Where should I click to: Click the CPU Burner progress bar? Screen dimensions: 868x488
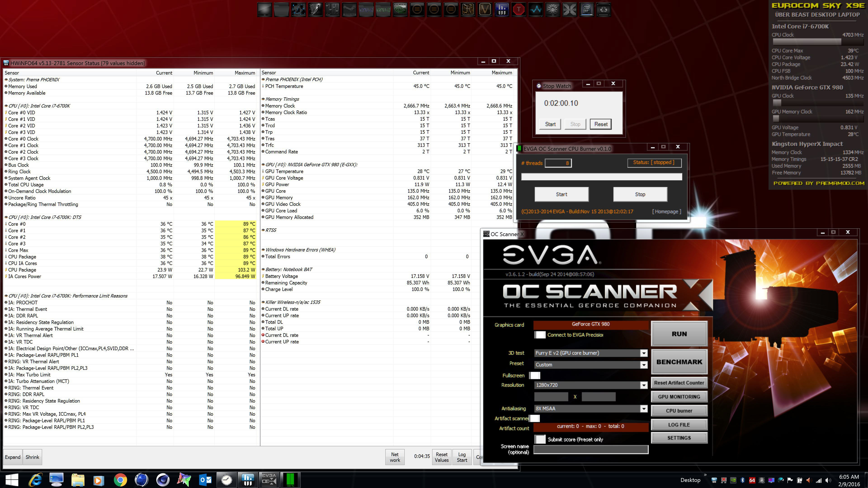[601, 177]
